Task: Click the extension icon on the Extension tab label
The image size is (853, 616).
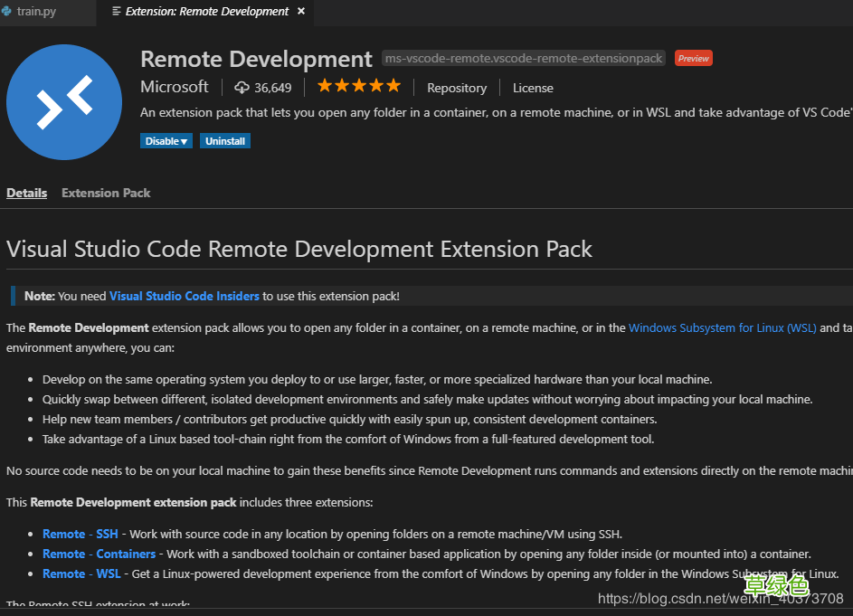Action: point(118,12)
